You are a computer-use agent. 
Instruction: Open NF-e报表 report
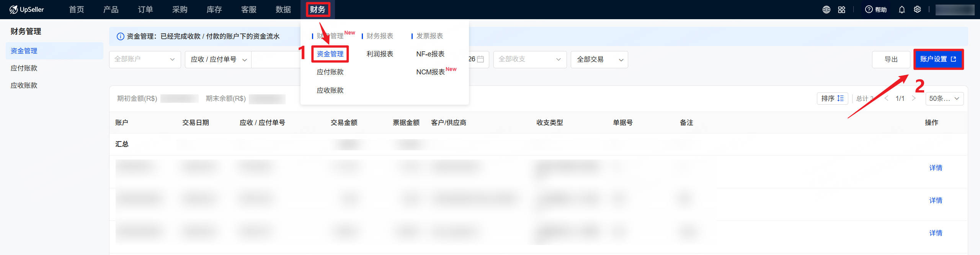click(430, 54)
